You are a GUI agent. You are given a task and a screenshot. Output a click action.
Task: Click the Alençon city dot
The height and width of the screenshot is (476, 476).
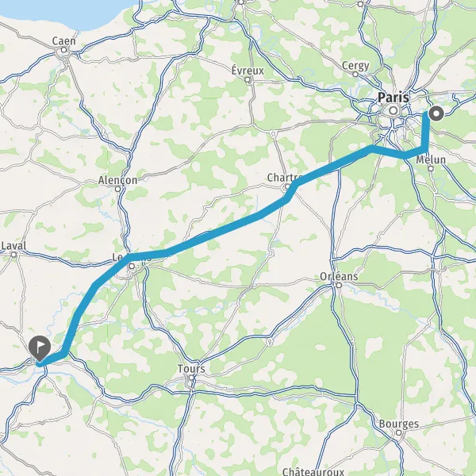coord(118,189)
